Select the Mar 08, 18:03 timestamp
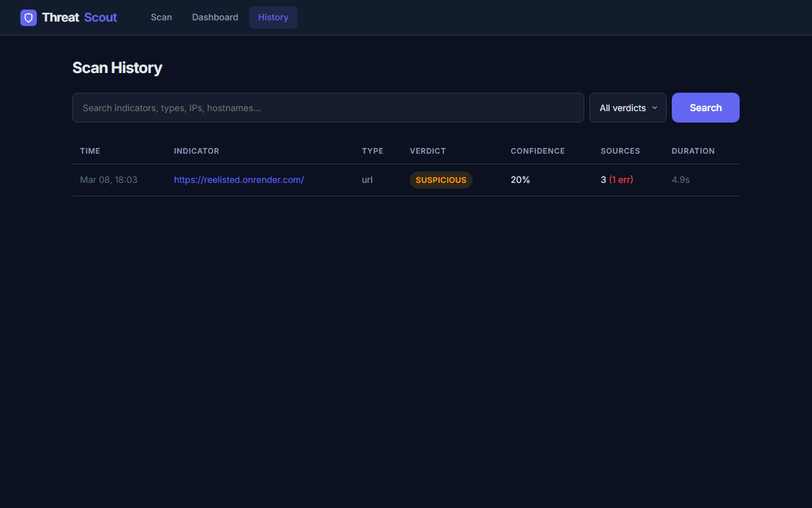Viewport: 812px width, 508px height. tap(108, 180)
